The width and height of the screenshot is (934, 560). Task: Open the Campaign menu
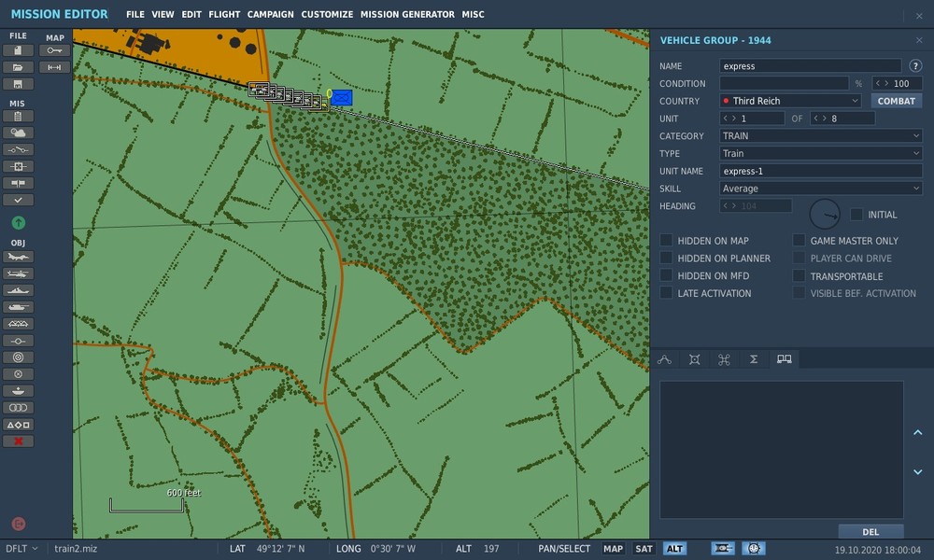click(x=271, y=15)
